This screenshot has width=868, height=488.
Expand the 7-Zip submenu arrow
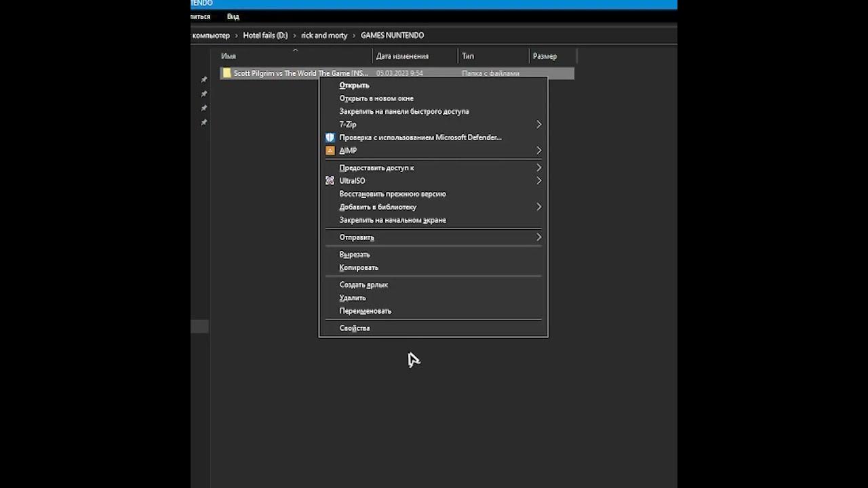(x=539, y=124)
